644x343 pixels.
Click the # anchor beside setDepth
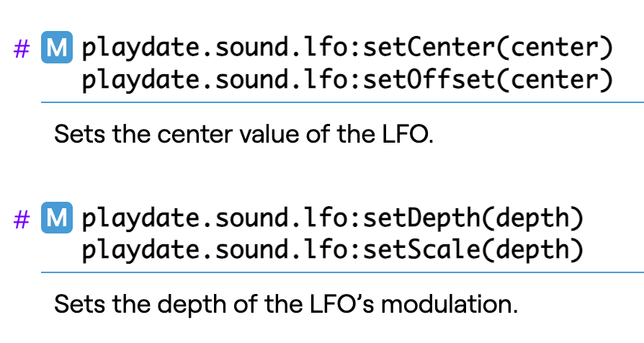click(22, 220)
